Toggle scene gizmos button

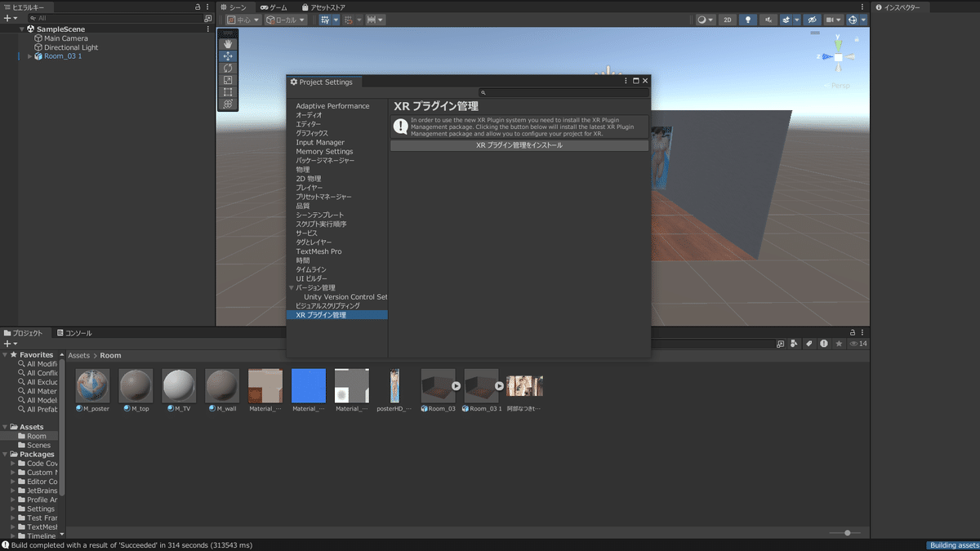point(853,20)
